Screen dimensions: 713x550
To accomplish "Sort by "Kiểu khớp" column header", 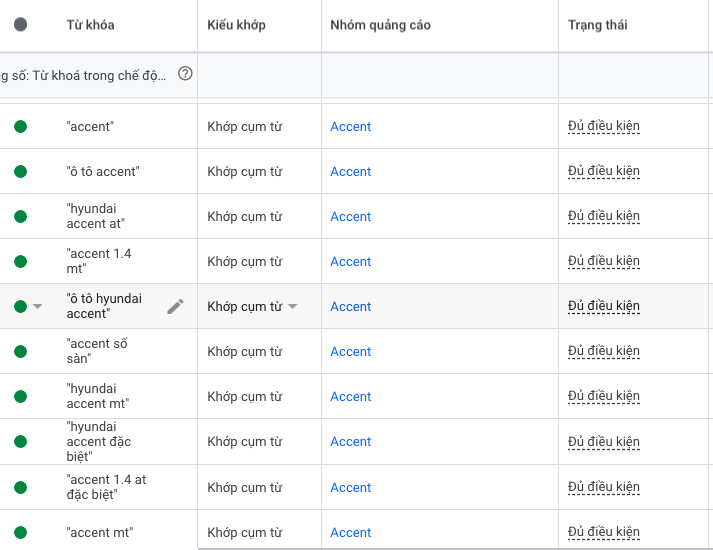I will [x=236, y=25].
